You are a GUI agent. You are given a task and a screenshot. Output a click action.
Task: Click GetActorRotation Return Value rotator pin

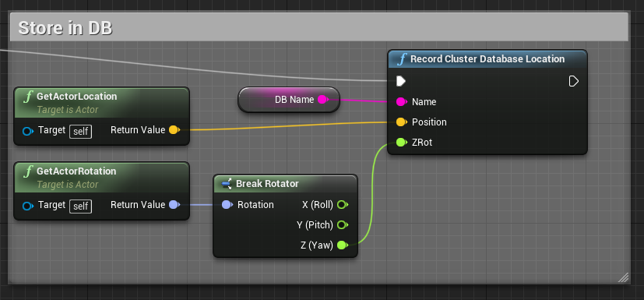pyautogui.click(x=174, y=205)
